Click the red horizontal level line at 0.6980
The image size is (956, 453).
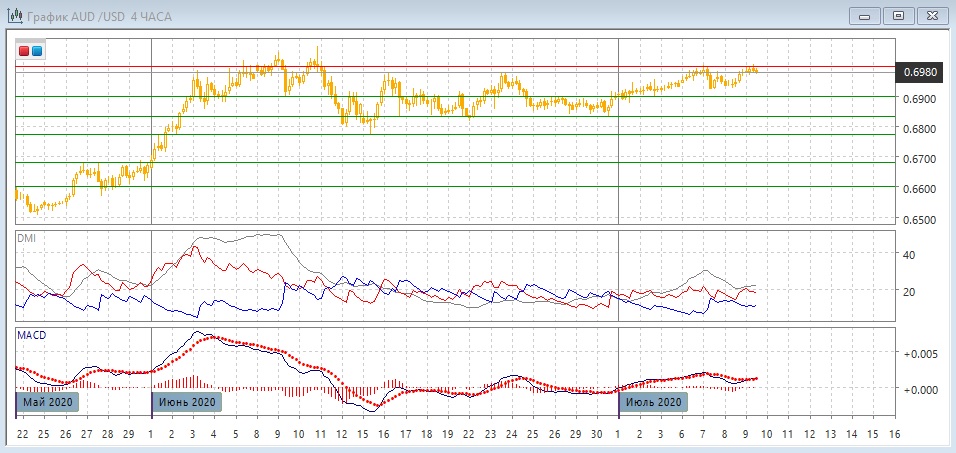coord(450,67)
